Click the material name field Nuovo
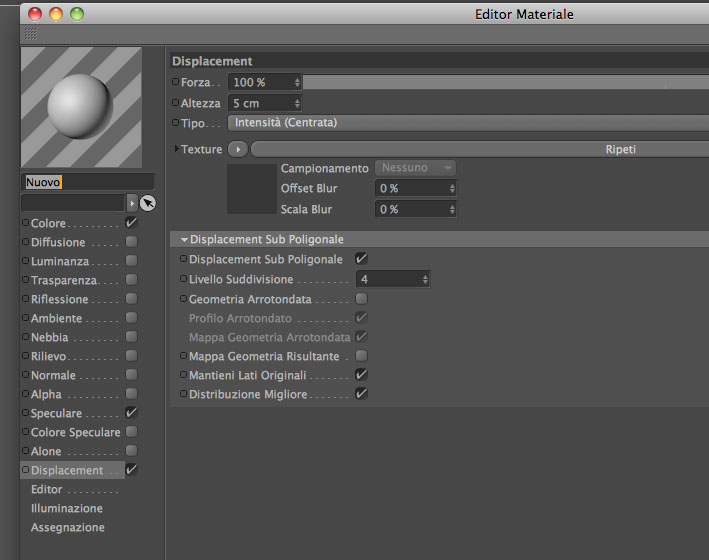Viewport: 709px width, 560px height. click(88, 182)
